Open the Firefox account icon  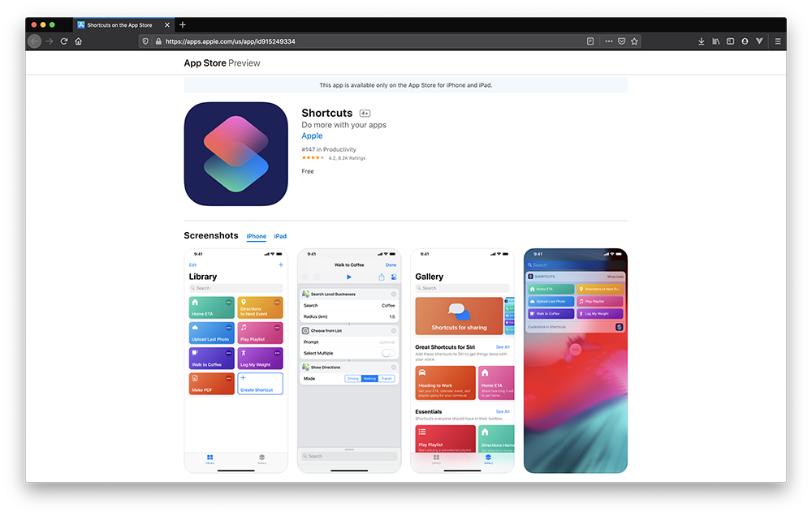pos(745,41)
